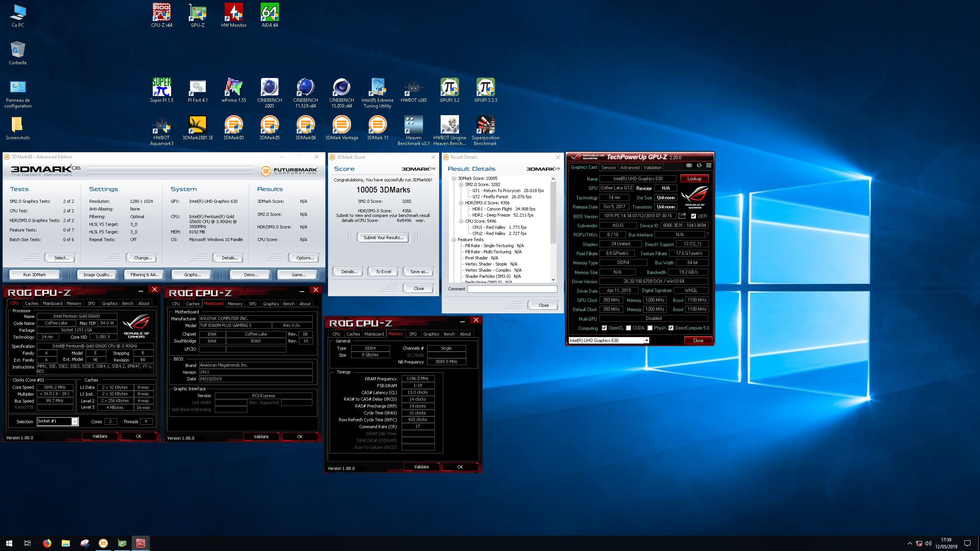Toggle the PhysX checkbox in GPU-Z

pyautogui.click(x=650, y=328)
